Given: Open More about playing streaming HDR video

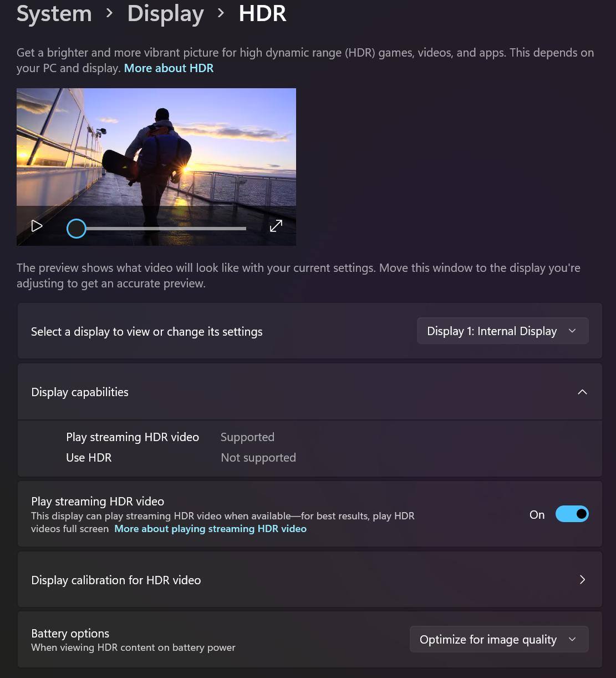Looking at the screenshot, I should 210,529.
